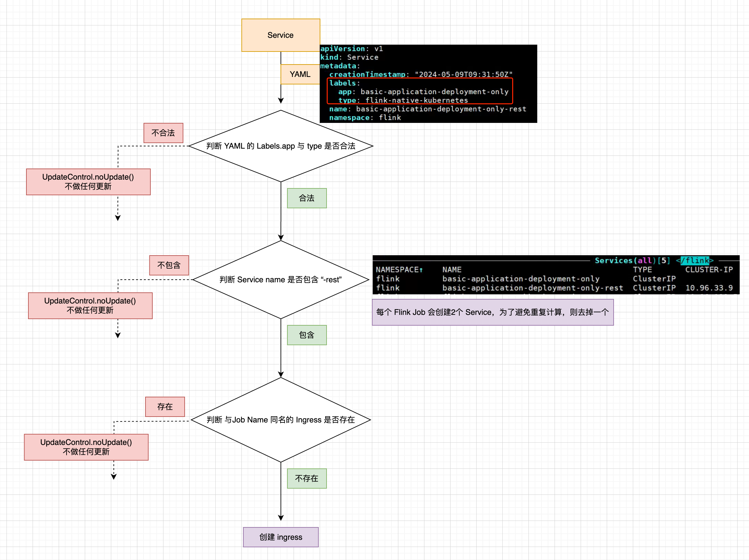Image resolution: width=749 pixels, height=560 pixels.
Task: Click the NAMESPACE column header
Action: 399,270
